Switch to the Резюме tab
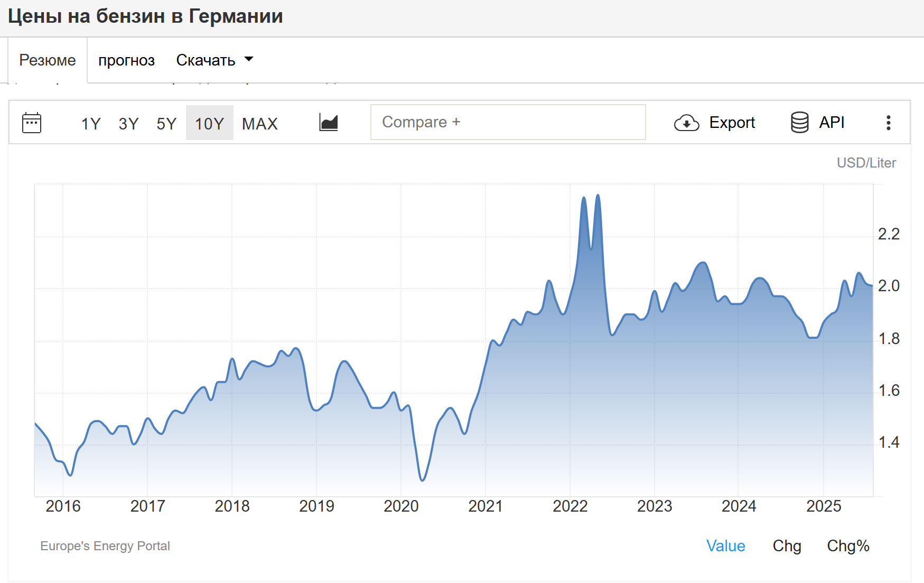The image size is (924, 583). pos(48,60)
